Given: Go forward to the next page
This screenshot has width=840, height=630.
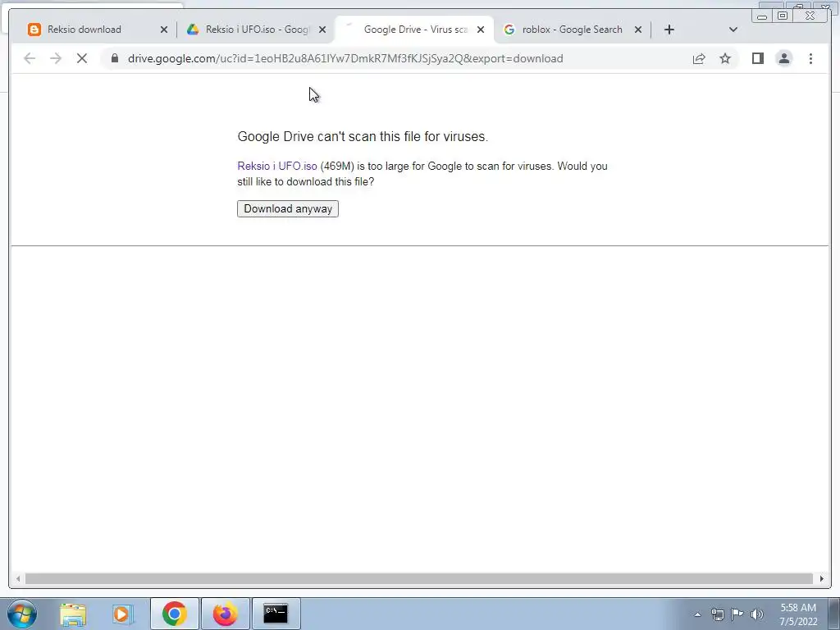Looking at the screenshot, I should point(56,58).
